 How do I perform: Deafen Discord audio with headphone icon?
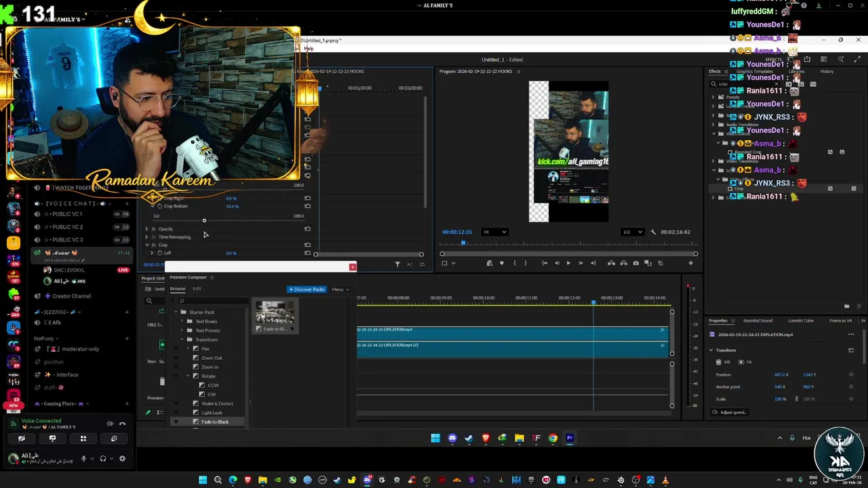pos(103,458)
